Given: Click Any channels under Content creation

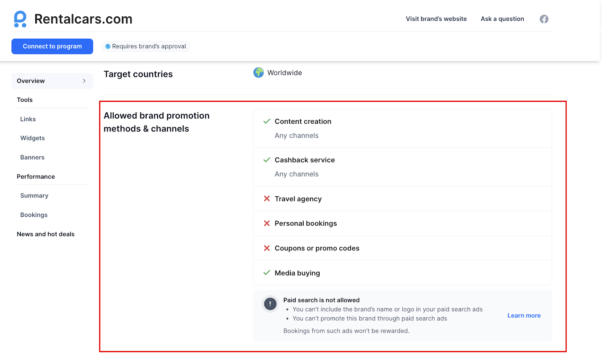Looking at the screenshot, I should (x=296, y=136).
